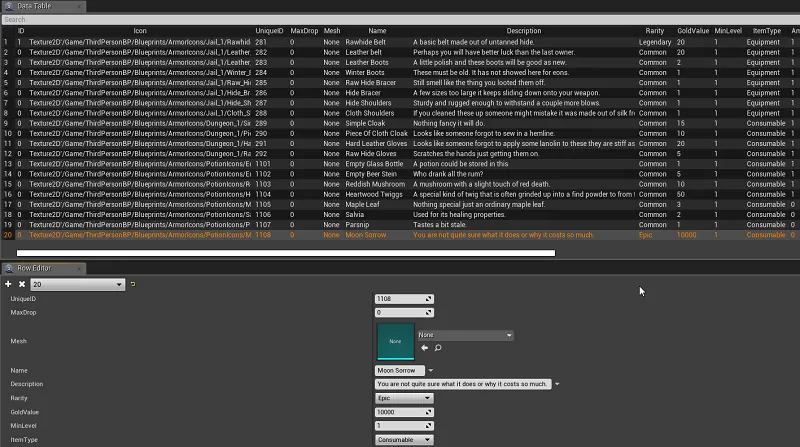Click the MinLevel value field
The image size is (800, 447).
(x=400, y=426)
